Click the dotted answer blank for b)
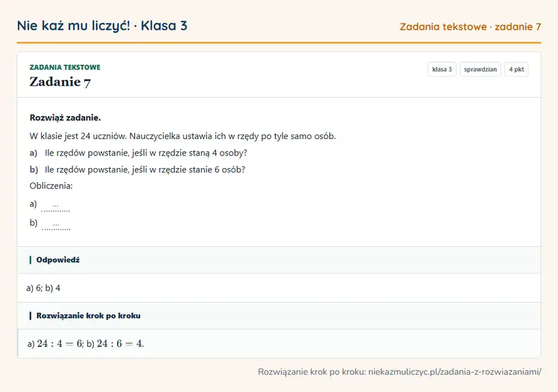 pyautogui.click(x=56, y=226)
